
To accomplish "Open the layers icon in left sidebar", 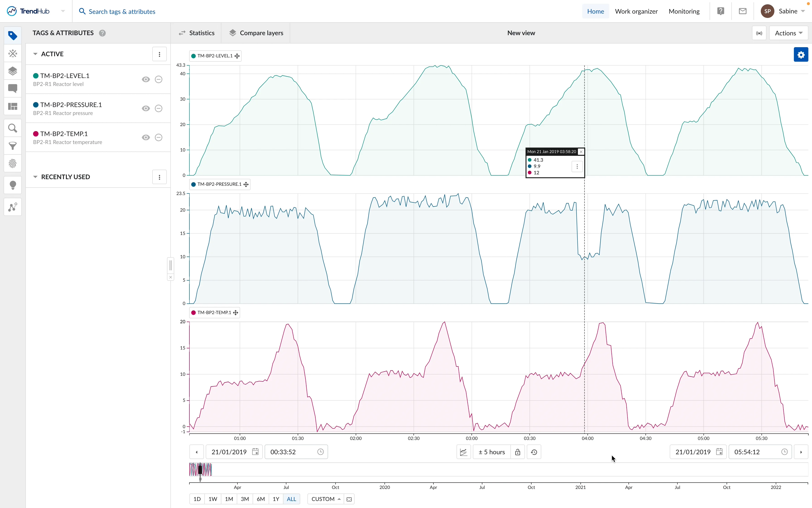I will point(13,71).
